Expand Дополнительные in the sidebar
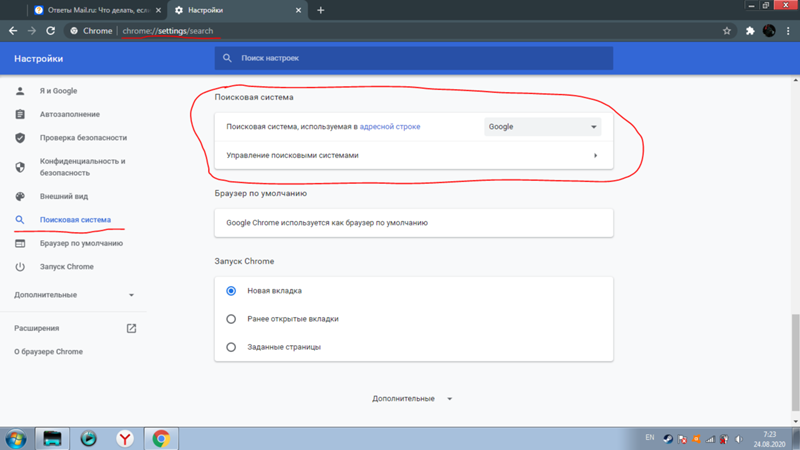800x450 pixels. (73, 295)
